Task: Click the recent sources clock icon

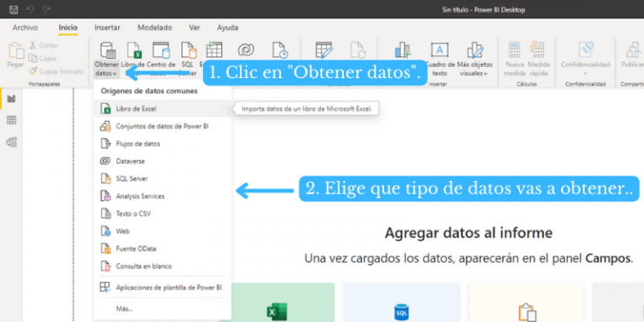Action: 280,50
